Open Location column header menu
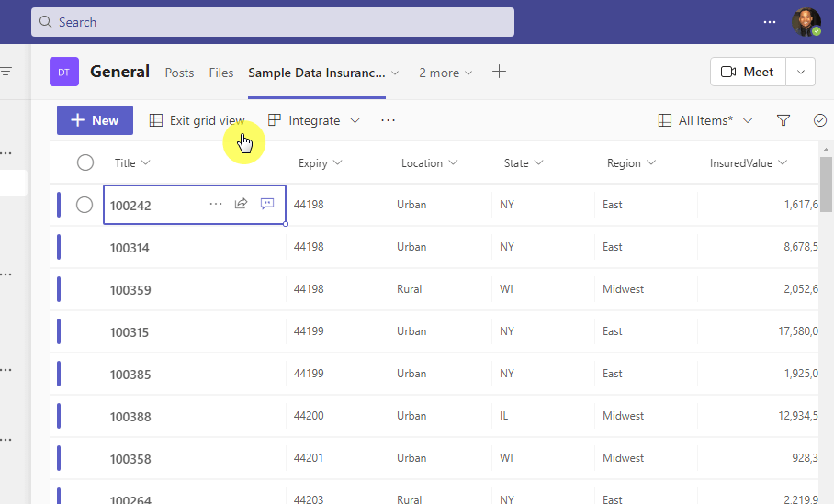 (429, 163)
